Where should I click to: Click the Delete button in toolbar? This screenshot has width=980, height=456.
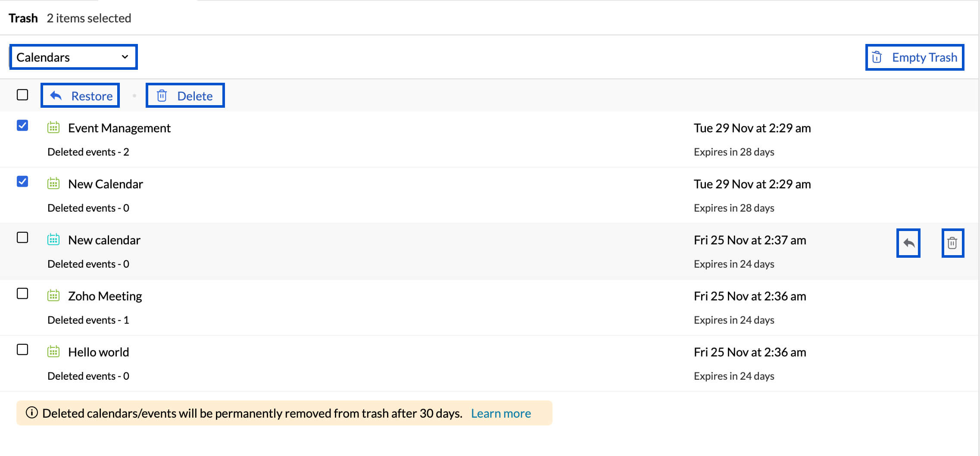pos(185,95)
